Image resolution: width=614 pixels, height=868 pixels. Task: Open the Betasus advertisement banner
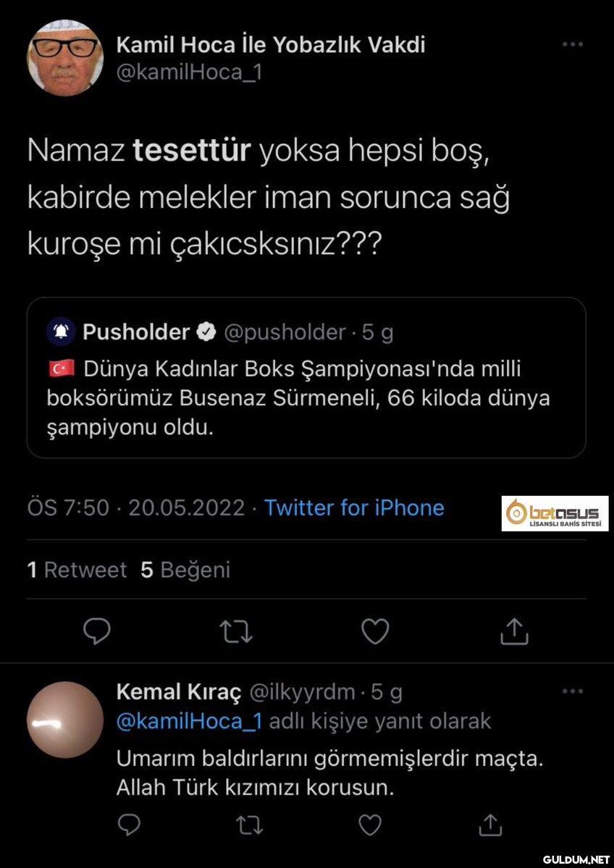tap(555, 513)
